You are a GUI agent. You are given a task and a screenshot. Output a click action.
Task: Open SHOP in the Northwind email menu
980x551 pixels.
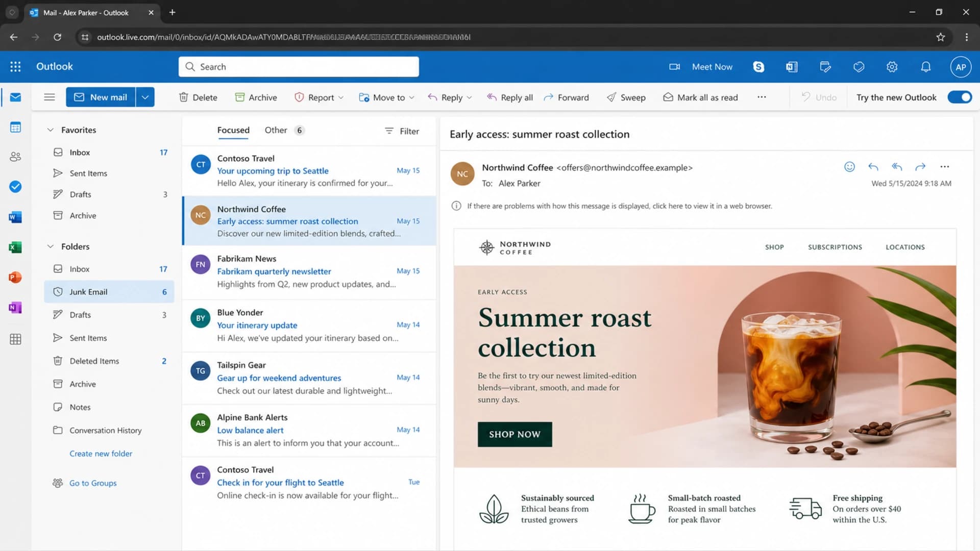click(x=774, y=247)
